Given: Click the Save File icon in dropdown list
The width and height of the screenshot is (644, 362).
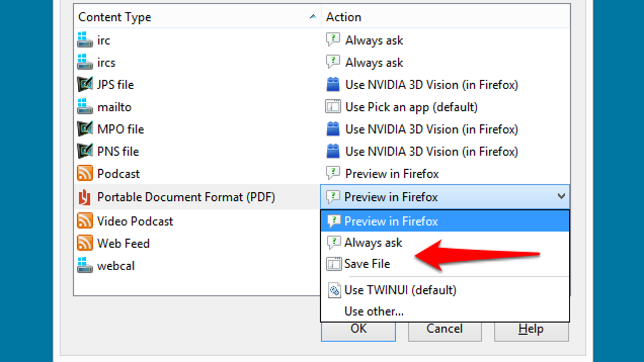Looking at the screenshot, I should pos(334,264).
